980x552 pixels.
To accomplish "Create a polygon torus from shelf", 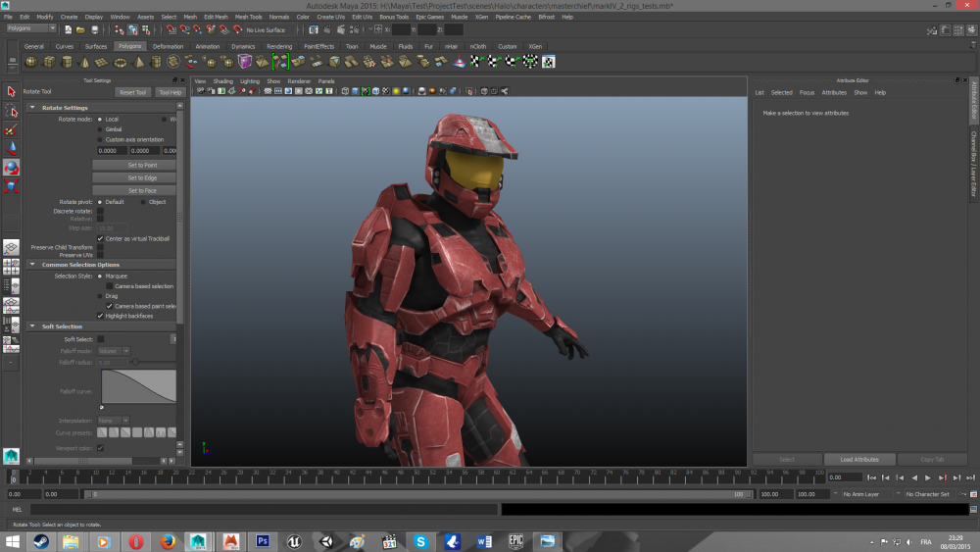I will click(x=120, y=61).
